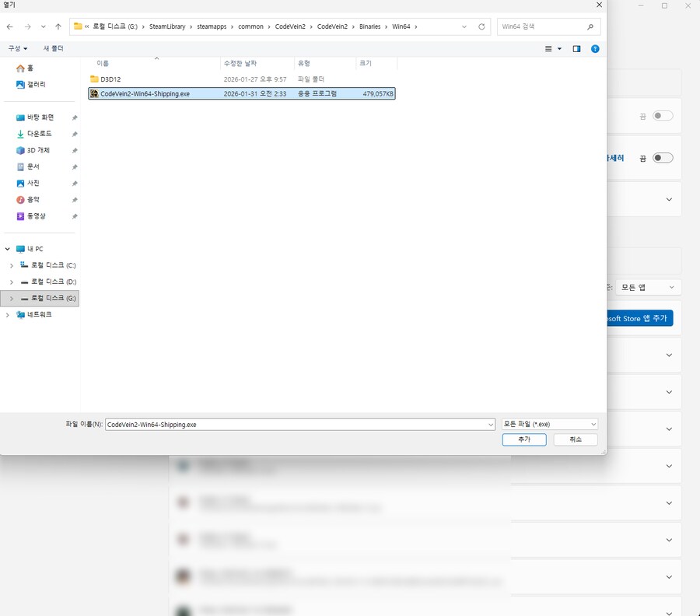Go up one folder level arrow
The width and height of the screenshot is (700, 616).
[58, 26]
